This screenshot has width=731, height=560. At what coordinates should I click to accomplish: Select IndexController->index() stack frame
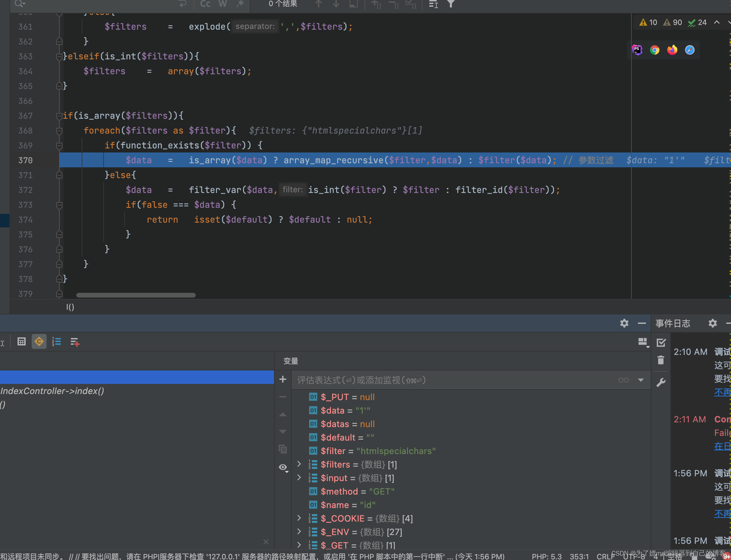tap(52, 391)
